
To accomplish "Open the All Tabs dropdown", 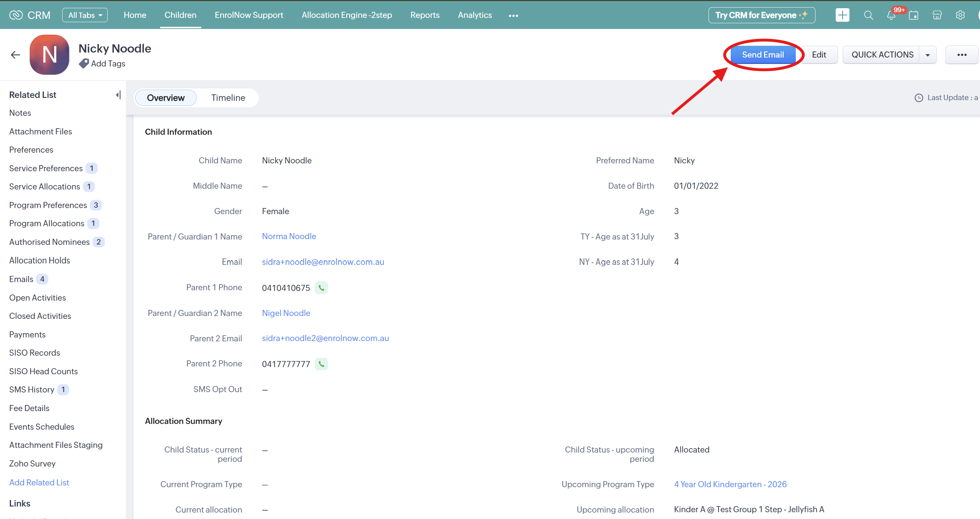I will 85,15.
